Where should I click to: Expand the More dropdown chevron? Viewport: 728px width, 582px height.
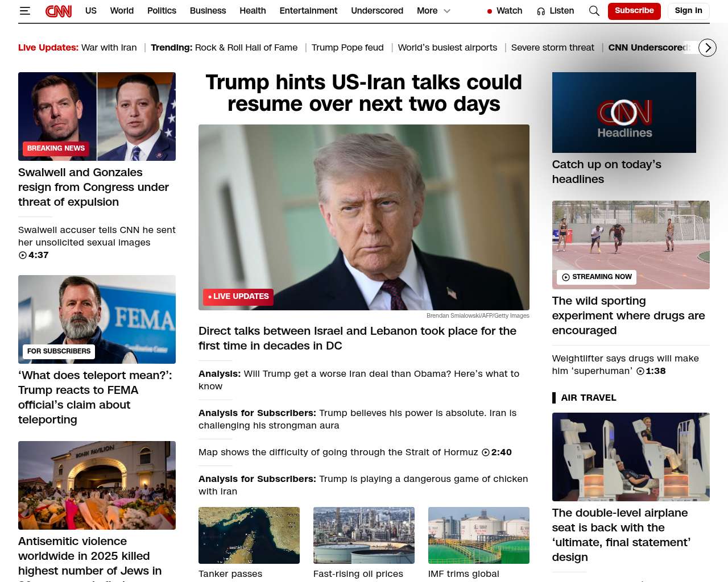tap(447, 11)
